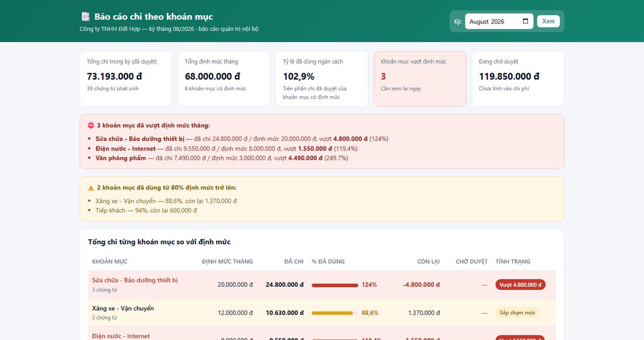
Task: Click the % ĐÃ DÙNG column header
Action: tap(328, 261)
